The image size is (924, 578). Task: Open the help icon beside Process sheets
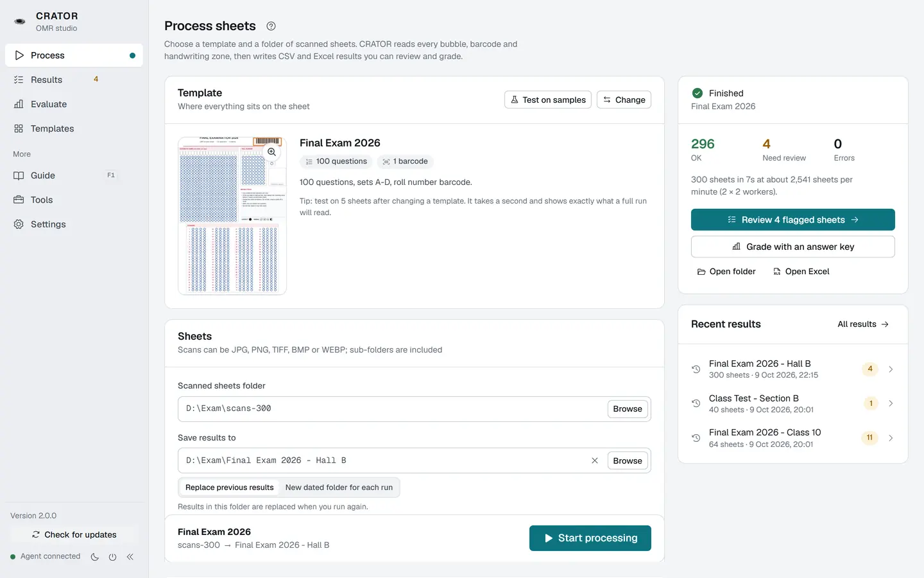[271, 26]
